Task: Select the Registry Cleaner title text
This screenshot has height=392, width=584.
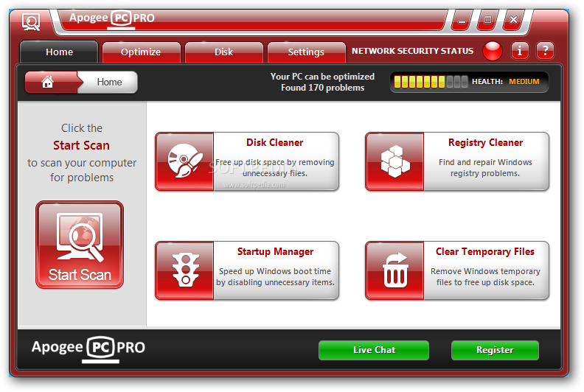Action: coord(485,143)
